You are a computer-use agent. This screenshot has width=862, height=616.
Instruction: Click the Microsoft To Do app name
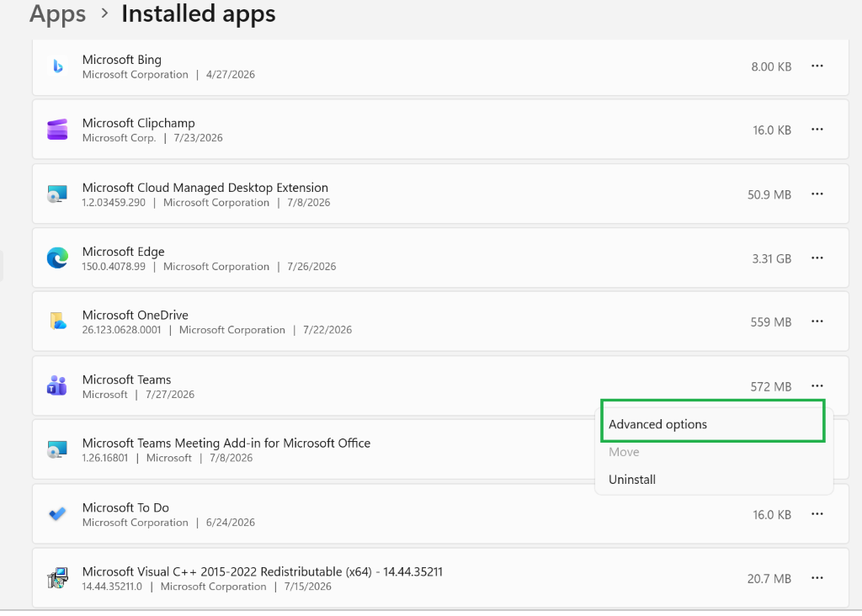(x=125, y=507)
